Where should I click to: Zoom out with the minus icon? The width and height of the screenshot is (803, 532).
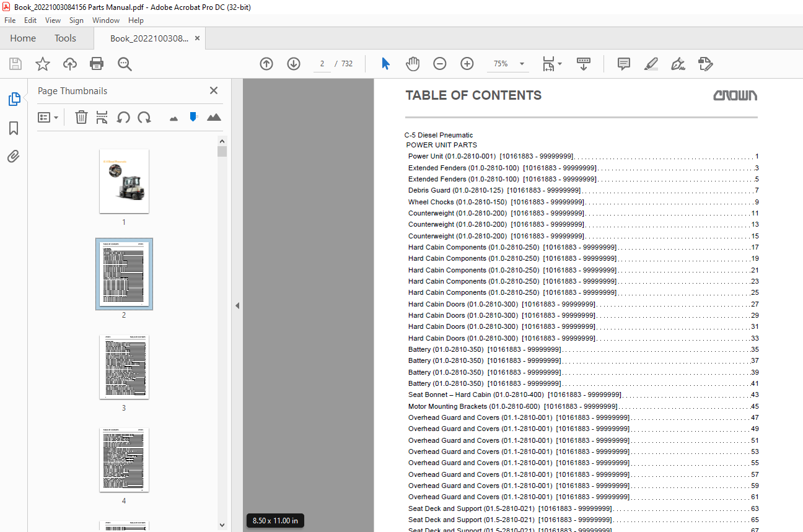tap(439, 64)
